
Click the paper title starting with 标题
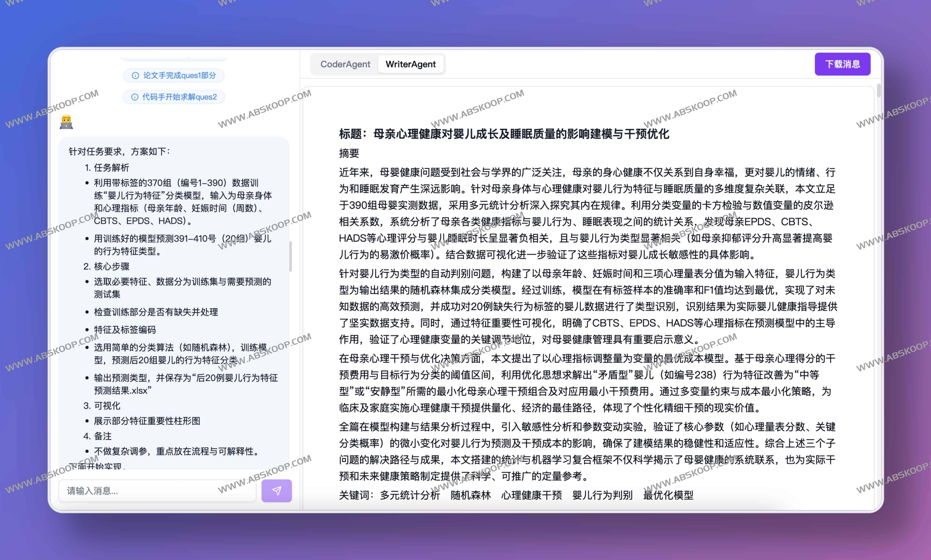click(x=504, y=134)
